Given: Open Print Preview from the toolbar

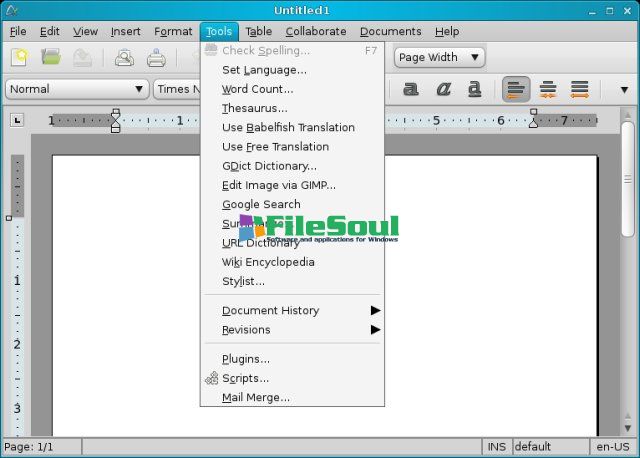Looking at the screenshot, I should click(124, 58).
